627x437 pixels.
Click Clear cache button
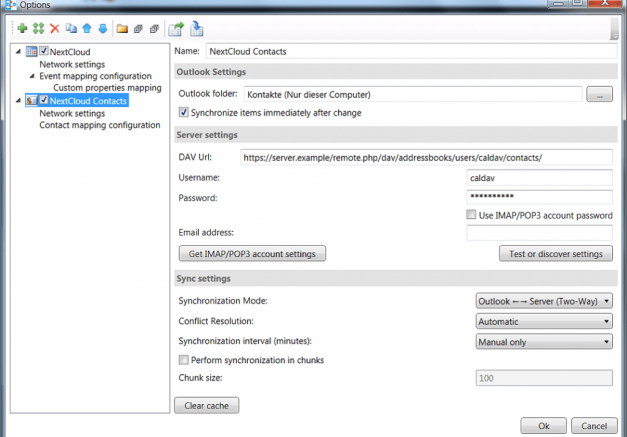pos(207,405)
